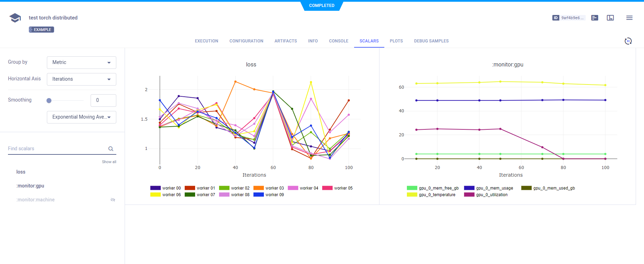This screenshot has height=264, width=644.
Task: Click the Smoothing value input field
Action: click(x=103, y=101)
